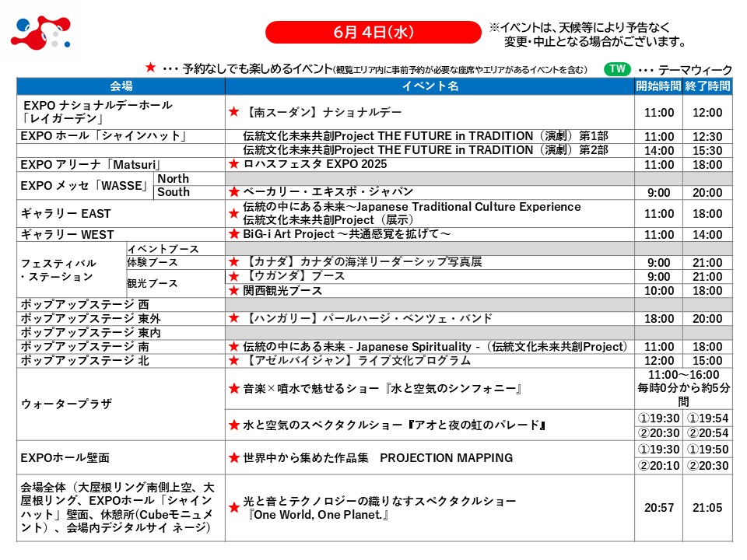
Task: Click the star beside PROJECTION MAPPING event
Action: [233, 458]
